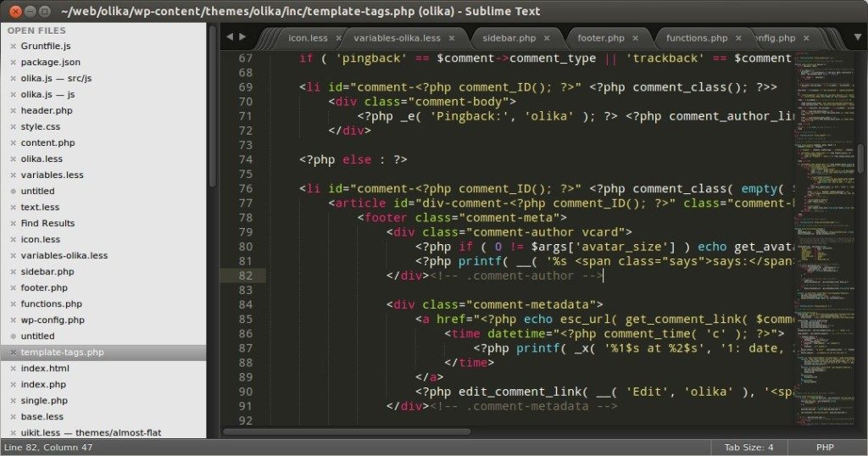Click the x icon beside olika.js — src/js
The height and width of the screenshot is (456, 868).
[14, 79]
